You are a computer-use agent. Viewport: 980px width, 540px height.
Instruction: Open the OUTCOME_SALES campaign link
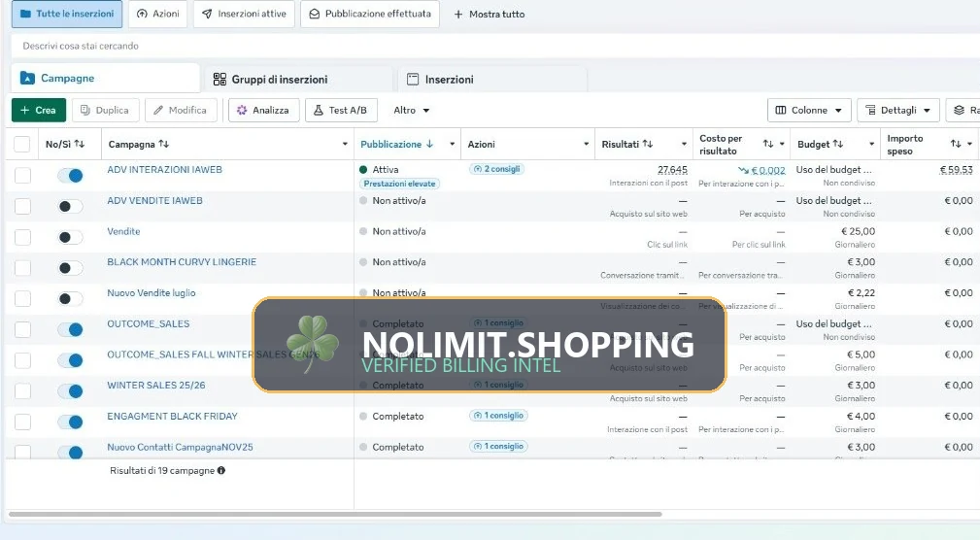[x=149, y=323]
